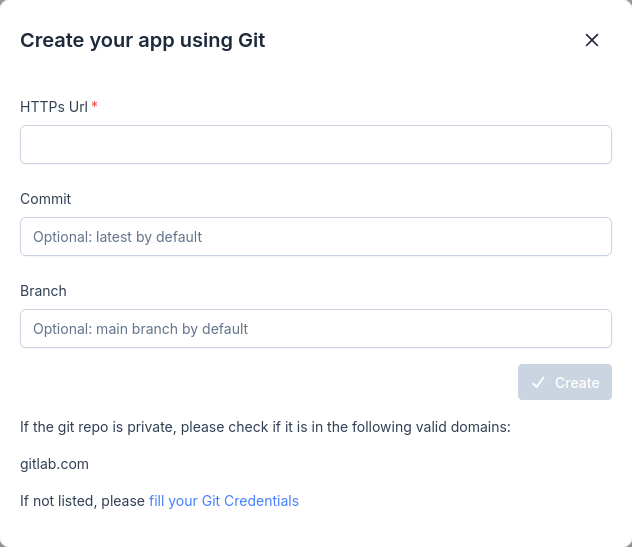This screenshot has width=632, height=547.
Task: Click the Branch field label
Action: pyautogui.click(x=43, y=291)
